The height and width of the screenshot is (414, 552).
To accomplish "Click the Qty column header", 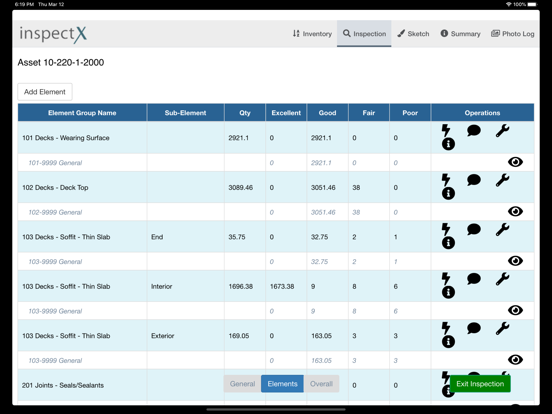I will pyautogui.click(x=245, y=113).
